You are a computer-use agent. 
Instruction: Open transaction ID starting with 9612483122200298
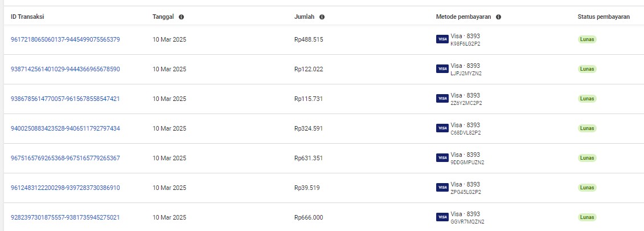pyautogui.click(x=65, y=188)
